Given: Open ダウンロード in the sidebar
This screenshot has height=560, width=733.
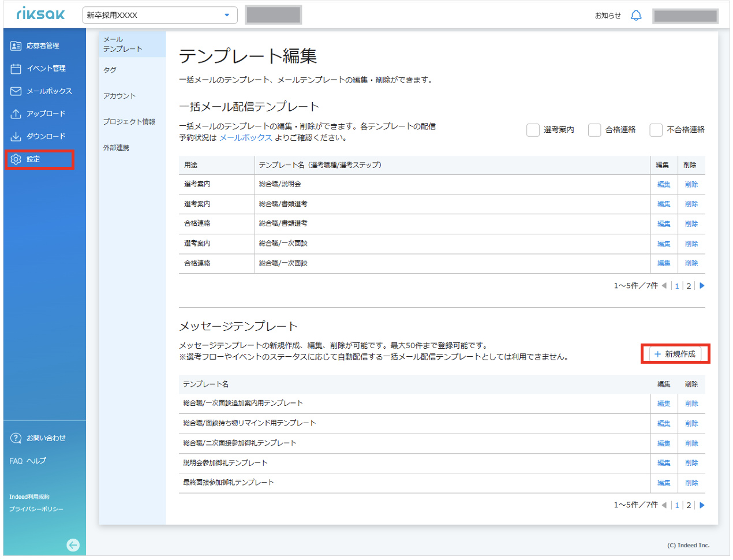Looking at the screenshot, I should [46, 136].
